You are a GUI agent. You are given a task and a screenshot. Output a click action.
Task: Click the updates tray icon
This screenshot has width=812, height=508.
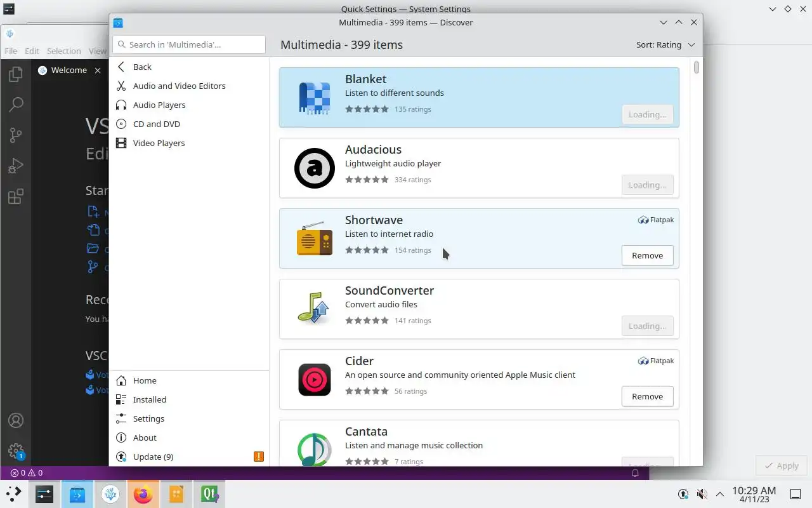[x=683, y=494]
